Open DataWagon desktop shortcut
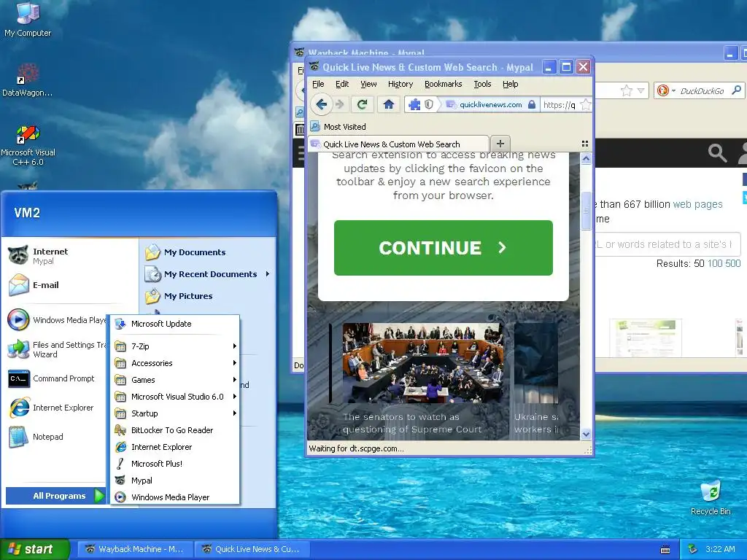 click(27, 79)
